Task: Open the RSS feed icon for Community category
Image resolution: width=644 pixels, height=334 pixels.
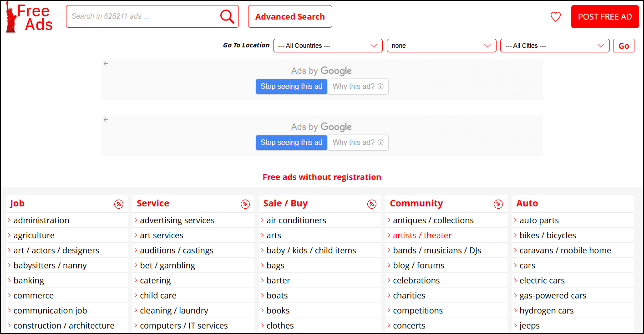Action: (x=498, y=204)
